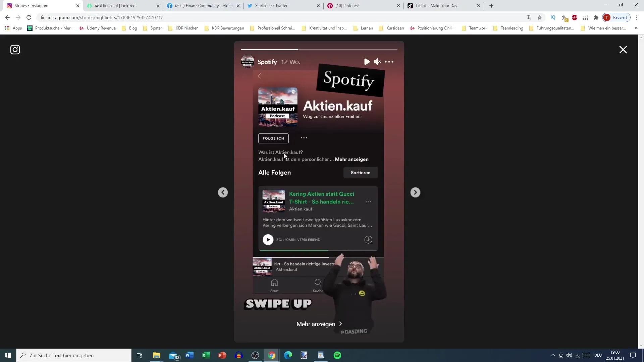Click the browser back arrow
The width and height of the screenshot is (644, 362).
(x=7, y=17)
